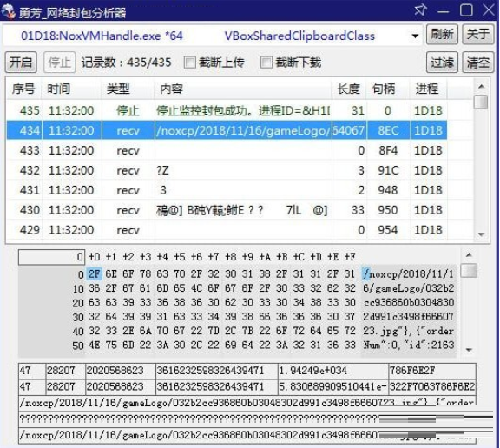Screen dimensions: 500x448
Task: Click the 关于 about button
Action: [478, 34]
